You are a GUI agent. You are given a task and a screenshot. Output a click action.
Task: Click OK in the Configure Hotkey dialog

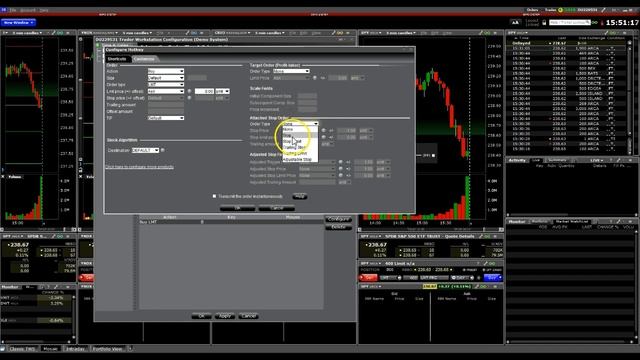coord(238,208)
